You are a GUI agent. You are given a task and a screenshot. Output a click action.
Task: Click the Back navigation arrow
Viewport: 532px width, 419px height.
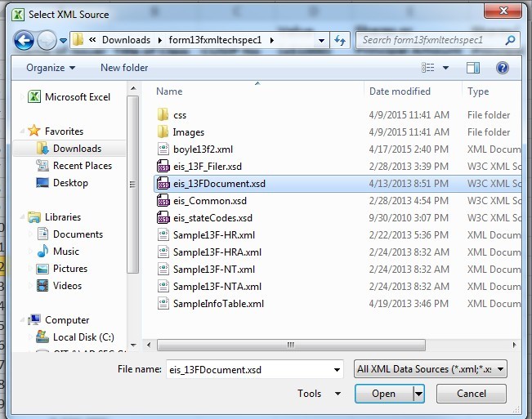tap(24, 40)
